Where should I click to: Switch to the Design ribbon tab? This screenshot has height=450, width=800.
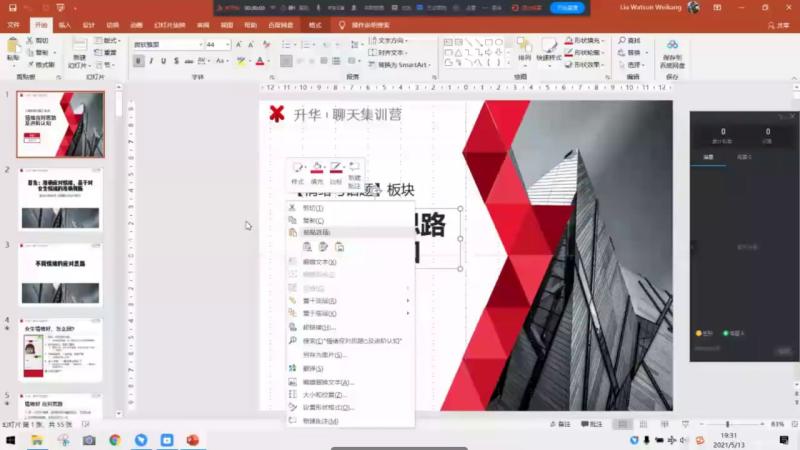[89, 25]
